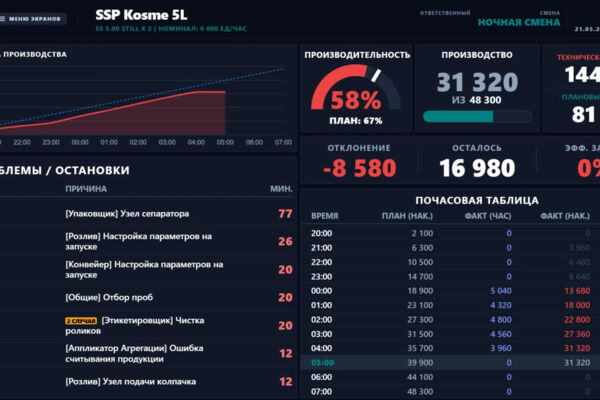Click the plan value 48 300 at 07:00
Image resolution: width=600 pixels, height=400 pixels.
(x=420, y=392)
